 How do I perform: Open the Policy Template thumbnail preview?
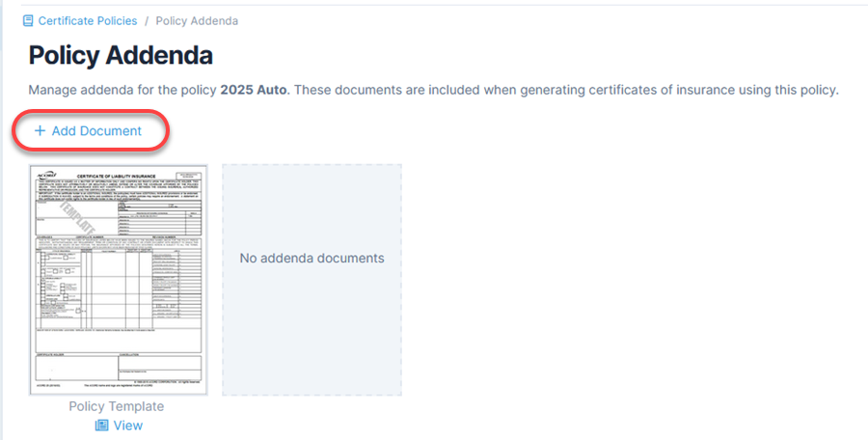point(119,280)
